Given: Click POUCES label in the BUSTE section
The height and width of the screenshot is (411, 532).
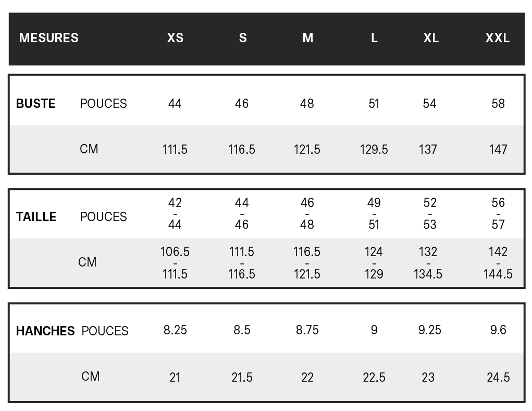Looking at the screenshot, I should tap(103, 104).
